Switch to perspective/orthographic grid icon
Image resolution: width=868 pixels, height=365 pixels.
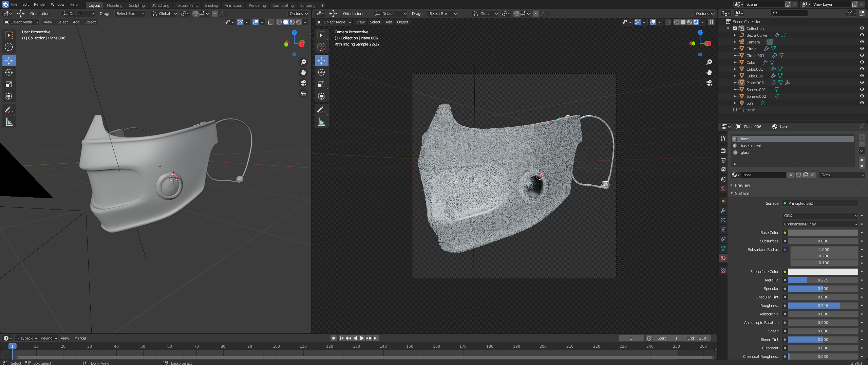[303, 93]
